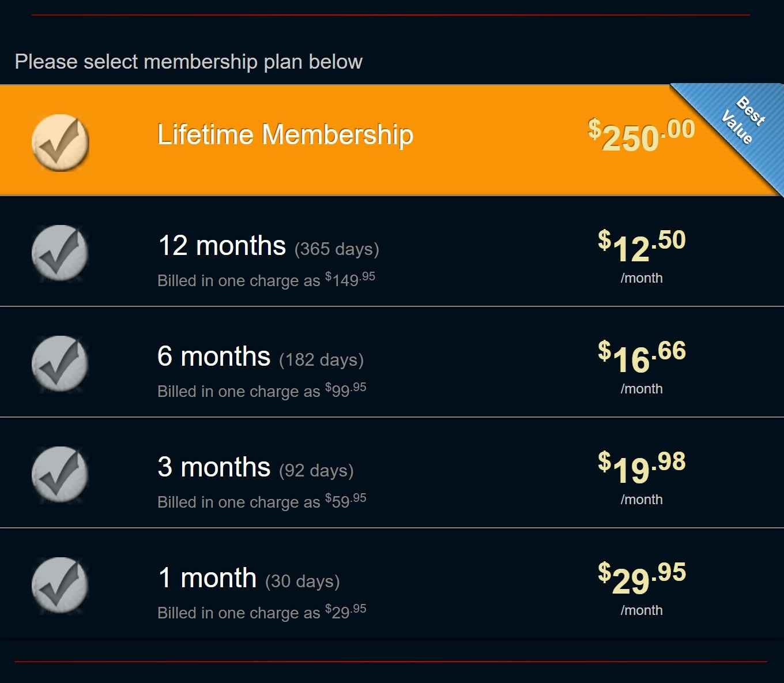Click the $12.50 per month price

(642, 246)
